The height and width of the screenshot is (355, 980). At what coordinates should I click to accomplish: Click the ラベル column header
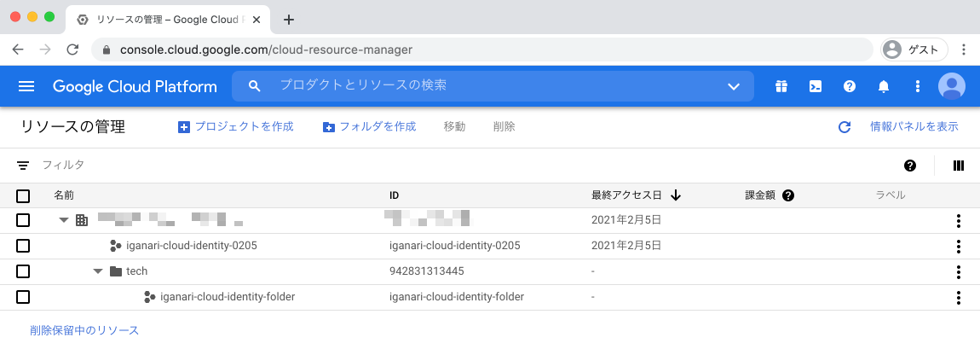click(x=890, y=195)
